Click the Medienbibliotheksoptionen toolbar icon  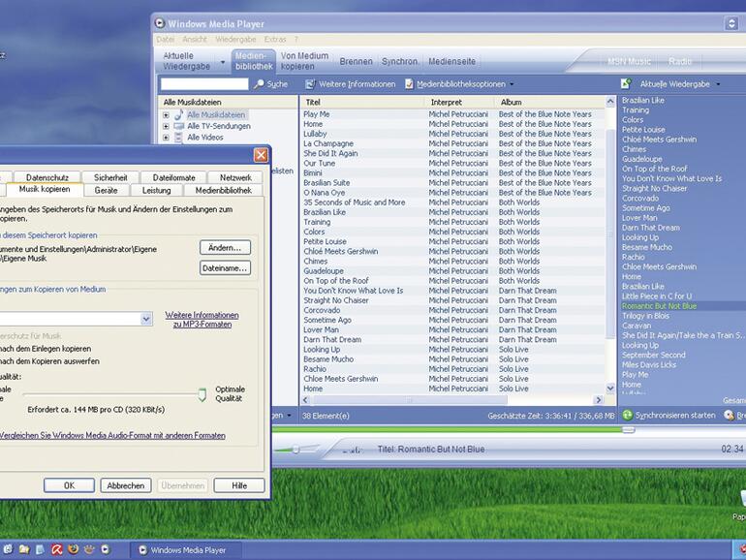tap(409, 84)
